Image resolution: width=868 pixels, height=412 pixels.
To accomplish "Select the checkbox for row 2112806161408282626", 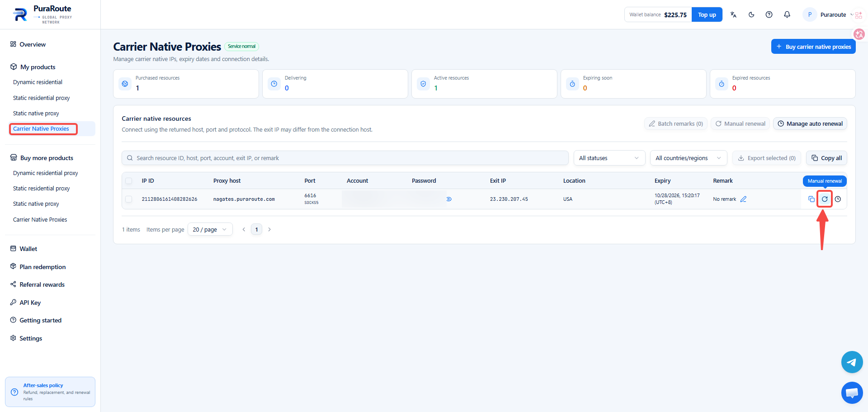I will pos(129,199).
